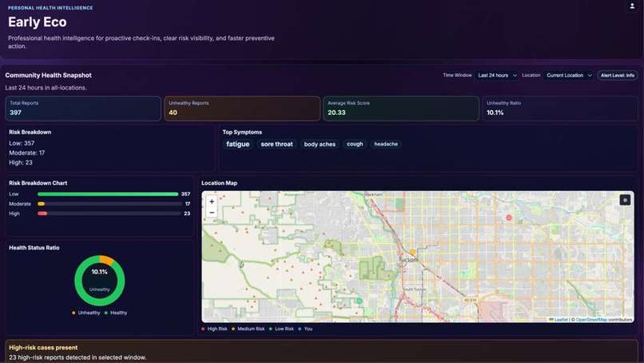Click the 'Low: 357' risk breakdown line
Screen dimensions: 644x363
(x=22, y=143)
